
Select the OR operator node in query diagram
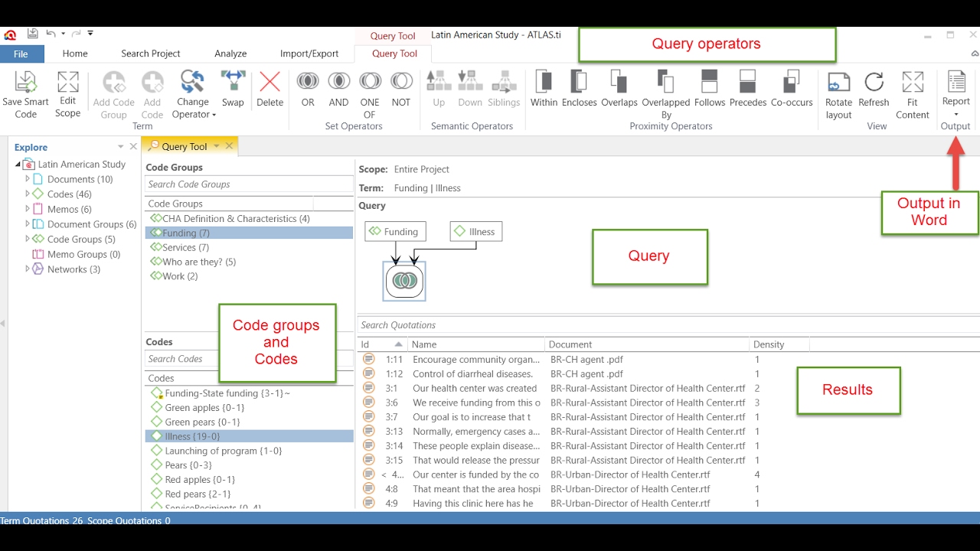[x=404, y=281]
